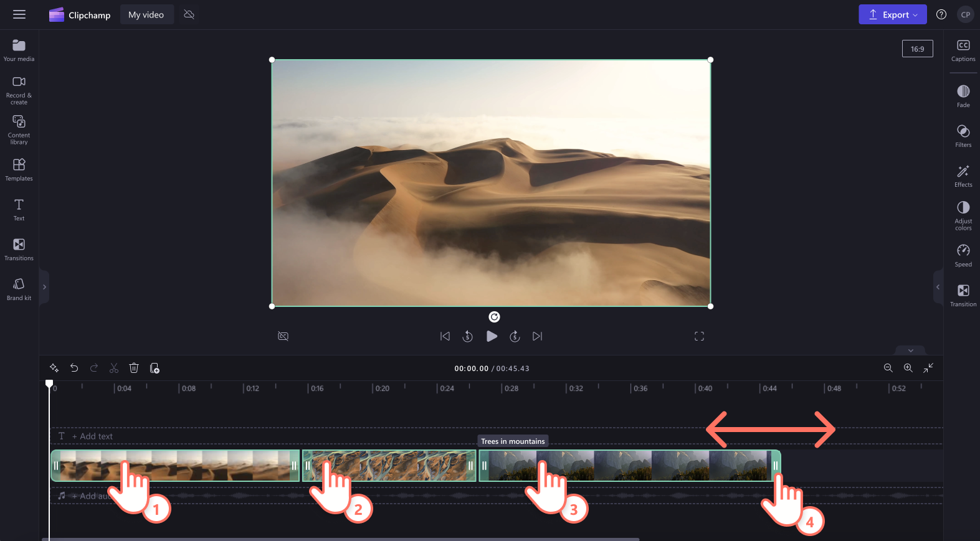Open the Brand kit tab
This screenshot has height=541, width=980.
pyautogui.click(x=19, y=289)
